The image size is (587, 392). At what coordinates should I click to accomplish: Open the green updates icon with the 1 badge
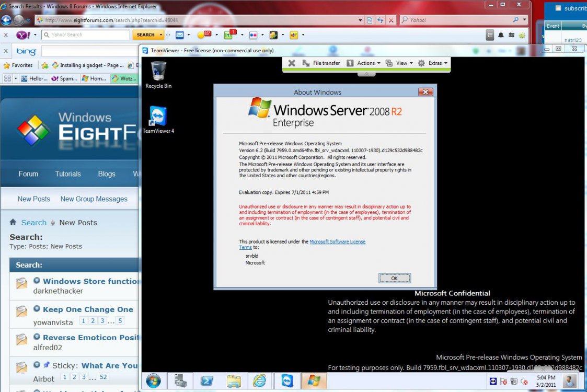230,34
